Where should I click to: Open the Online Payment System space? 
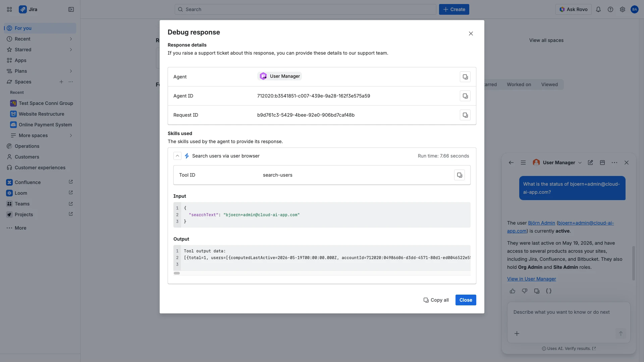[42, 125]
